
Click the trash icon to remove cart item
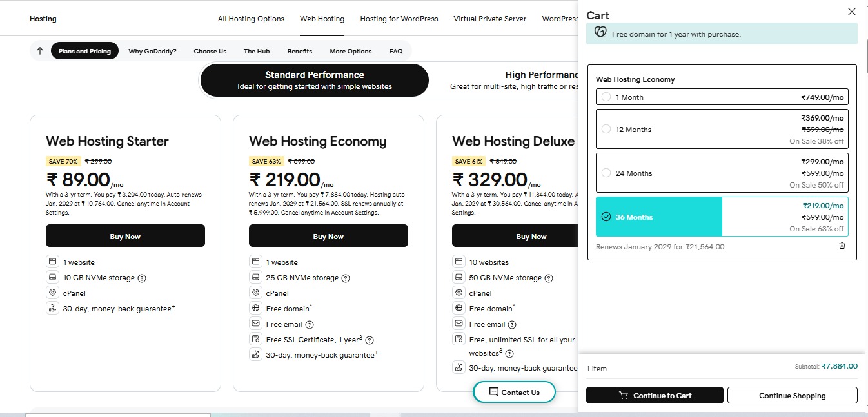point(842,246)
